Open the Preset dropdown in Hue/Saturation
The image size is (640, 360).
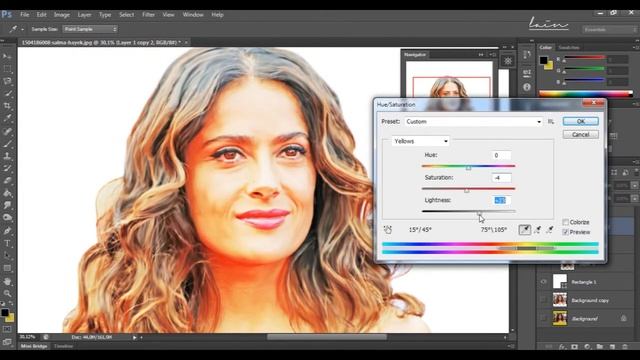tap(474, 122)
